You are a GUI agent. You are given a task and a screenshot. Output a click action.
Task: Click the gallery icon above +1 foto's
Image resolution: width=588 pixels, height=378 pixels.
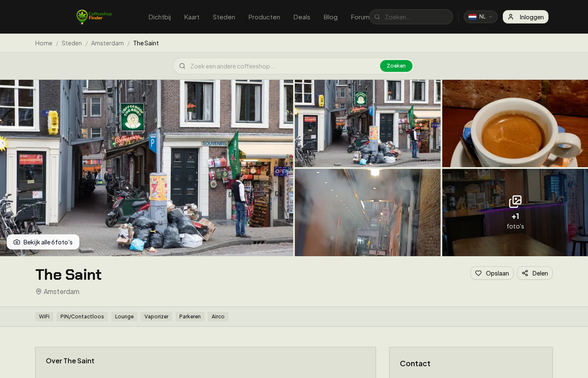pyautogui.click(x=515, y=202)
